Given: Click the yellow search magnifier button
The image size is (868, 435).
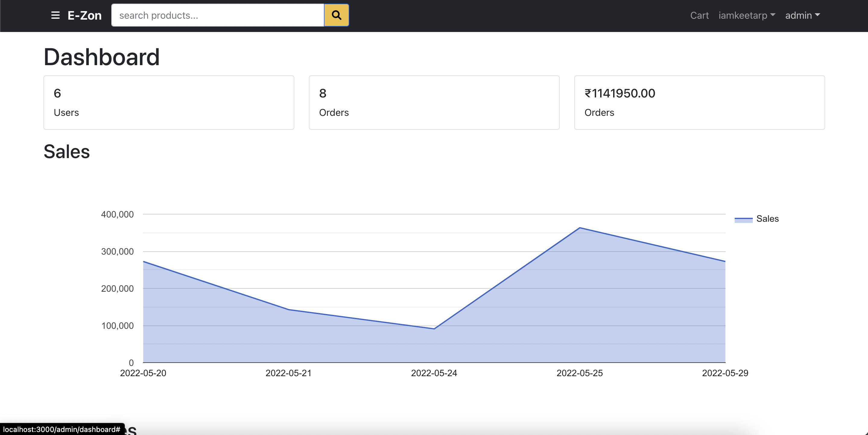Looking at the screenshot, I should click(336, 15).
